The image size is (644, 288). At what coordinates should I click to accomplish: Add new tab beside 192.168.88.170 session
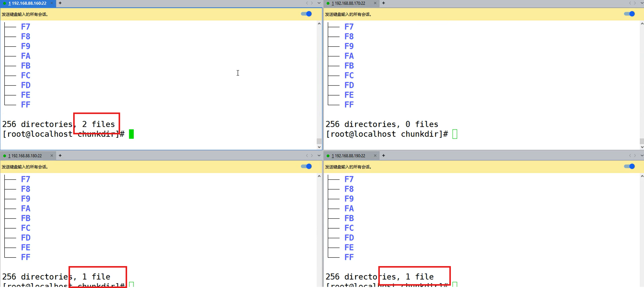383,3
